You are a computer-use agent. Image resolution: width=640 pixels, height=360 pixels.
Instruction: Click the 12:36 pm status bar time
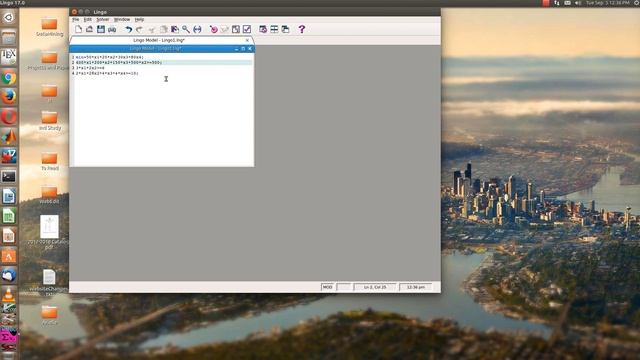416,287
